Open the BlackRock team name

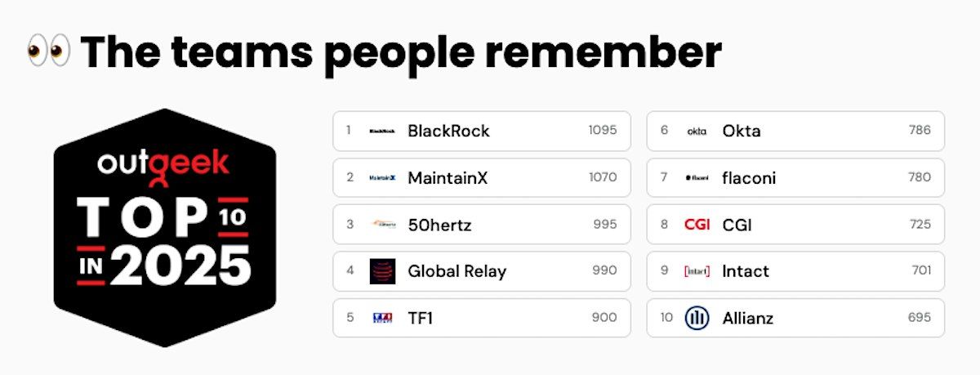tap(448, 131)
